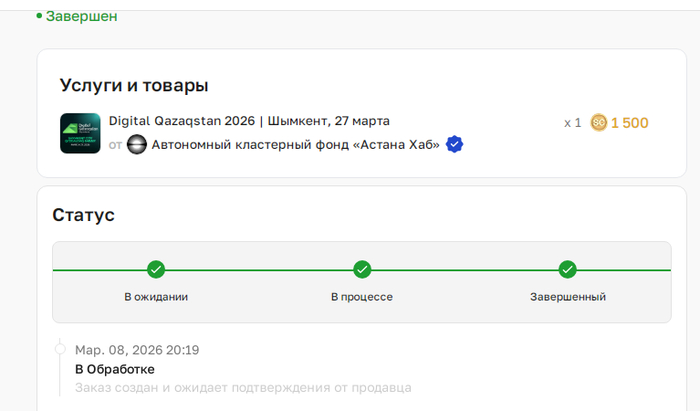
Task: Click the green checkmark above «В ожидании»
Action: pyautogui.click(x=156, y=270)
